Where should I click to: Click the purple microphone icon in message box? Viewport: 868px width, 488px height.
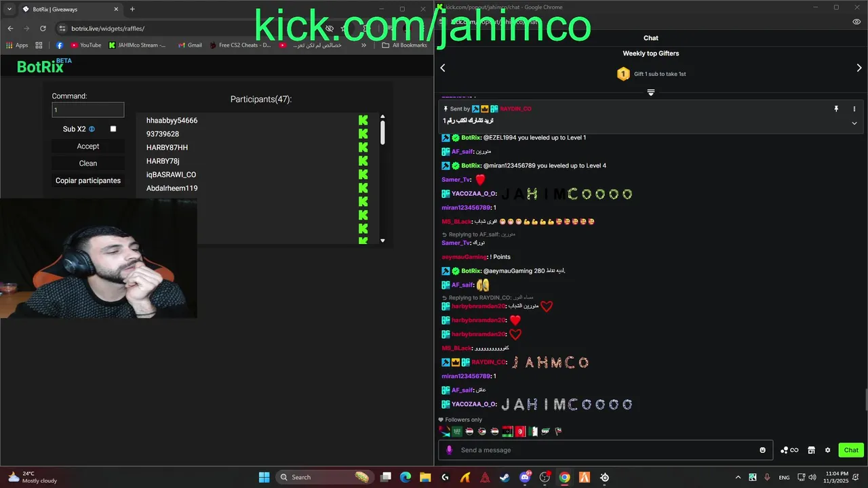pos(449,450)
